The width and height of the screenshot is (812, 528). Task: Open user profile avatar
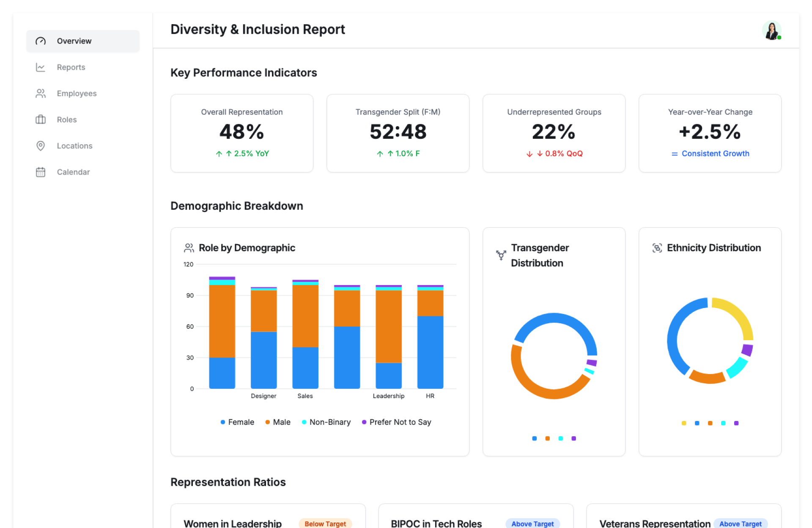point(771,30)
